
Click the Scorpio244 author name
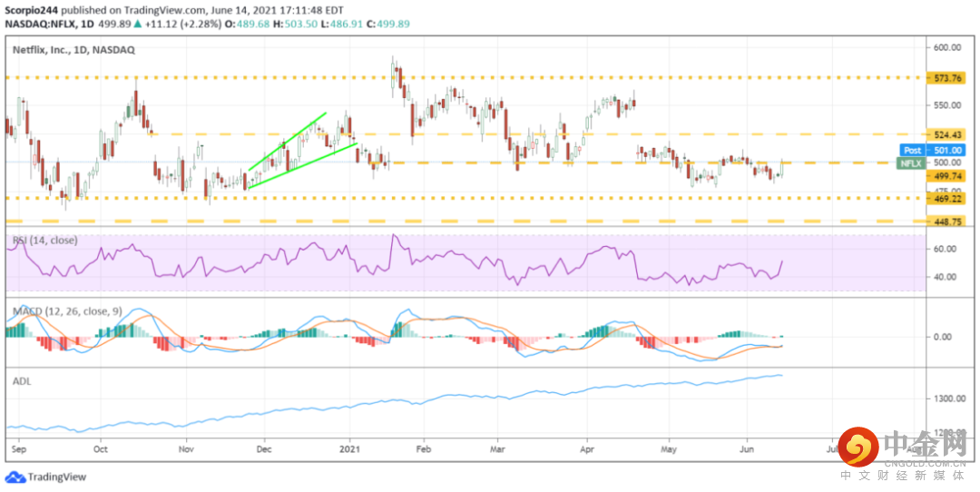point(31,11)
